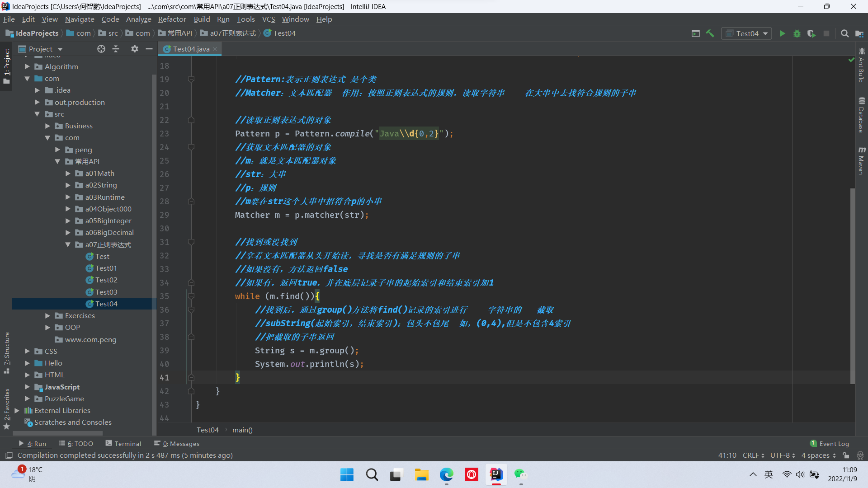The height and width of the screenshot is (488, 868).
Task: Collapse the a07正则表达式 folder
Action: (x=68, y=244)
